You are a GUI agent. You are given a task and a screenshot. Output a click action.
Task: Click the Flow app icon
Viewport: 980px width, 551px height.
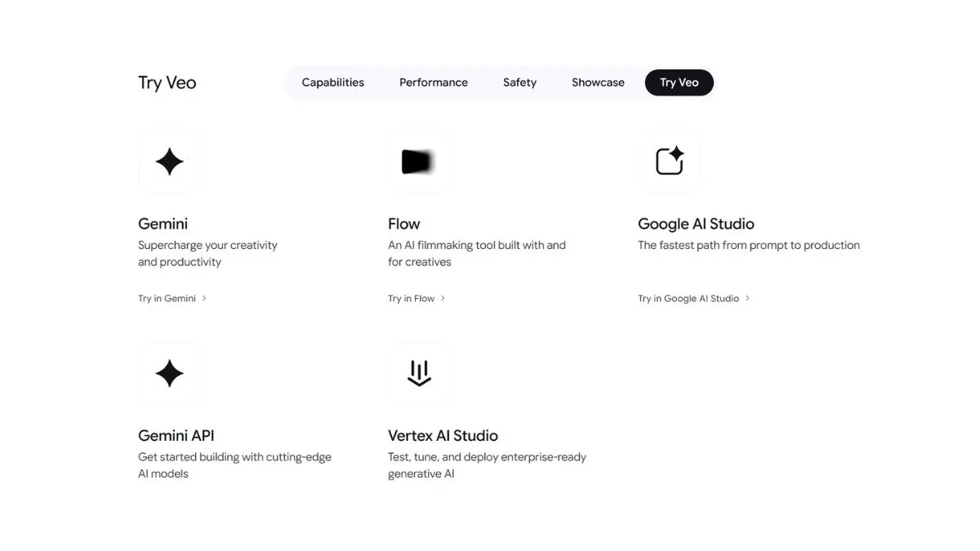coord(418,162)
